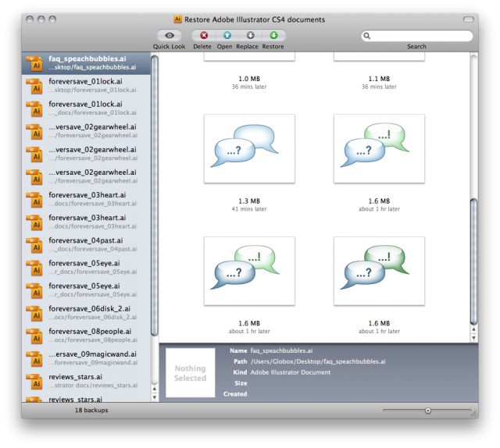
Task: Select foreversave_04past.ai backup entry
Action: pyautogui.click(x=86, y=244)
